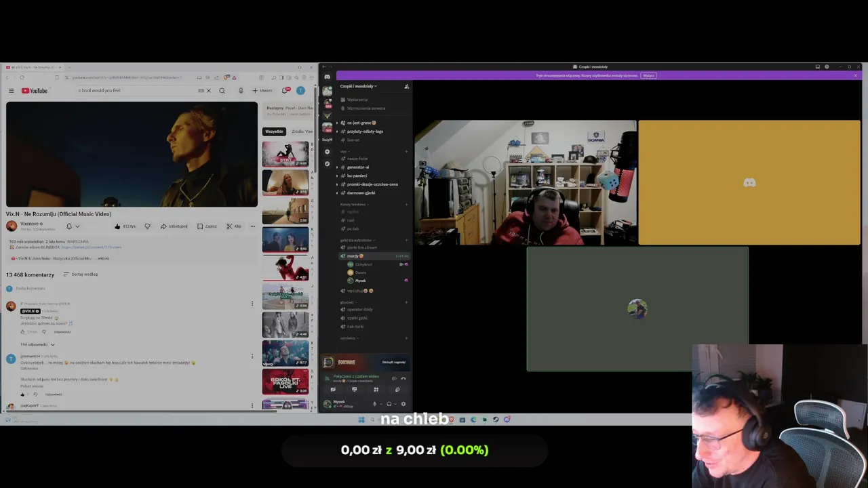This screenshot has height=488, width=868.
Task: Expand video description with …więcej
Action: (x=103, y=258)
